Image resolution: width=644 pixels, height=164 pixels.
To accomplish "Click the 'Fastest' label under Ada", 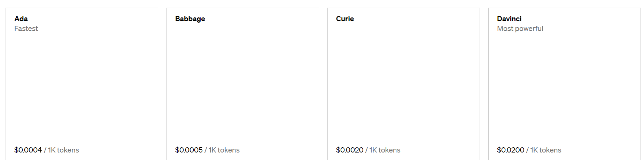I will coord(26,29).
